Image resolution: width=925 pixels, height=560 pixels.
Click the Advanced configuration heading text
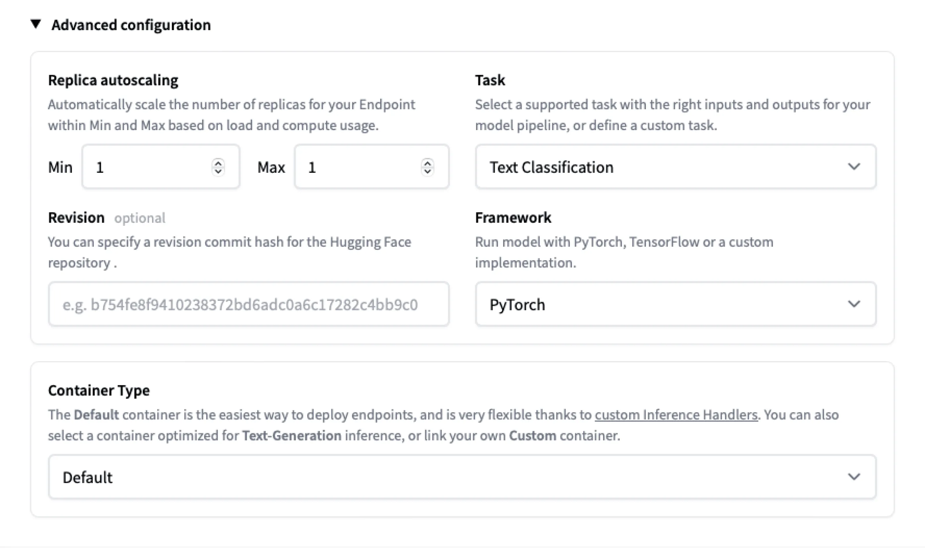(x=131, y=25)
